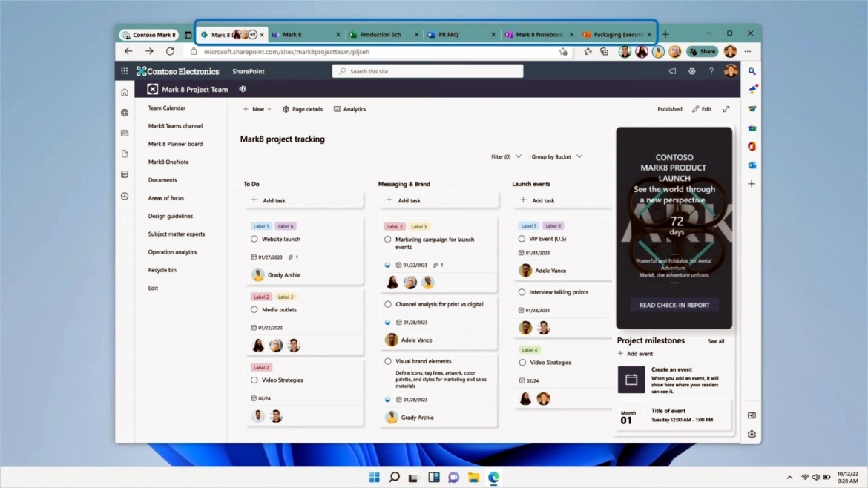Switch to the Mark 8 Notebook tab
The height and width of the screenshot is (488, 868).
click(x=539, y=34)
